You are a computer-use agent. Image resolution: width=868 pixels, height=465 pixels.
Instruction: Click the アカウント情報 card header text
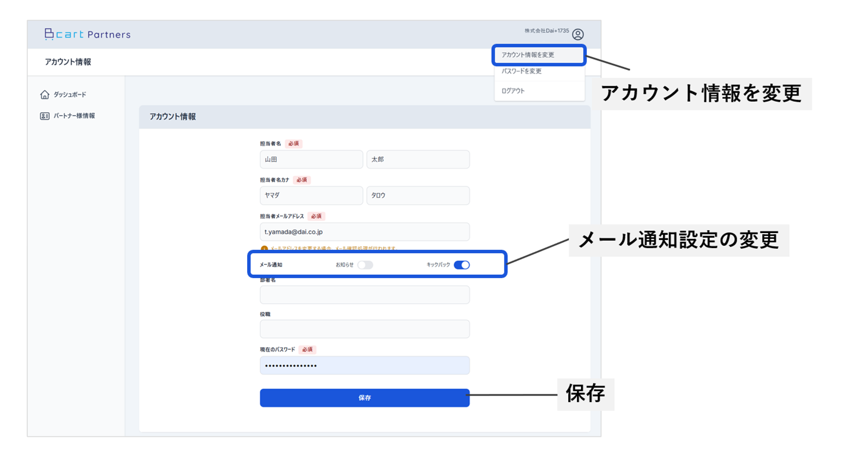[172, 117]
